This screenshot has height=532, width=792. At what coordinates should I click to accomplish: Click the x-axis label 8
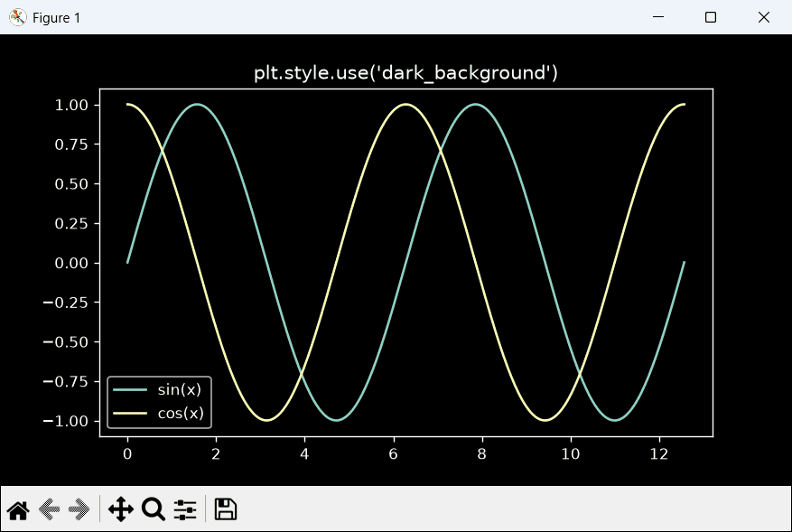pyautogui.click(x=482, y=453)
